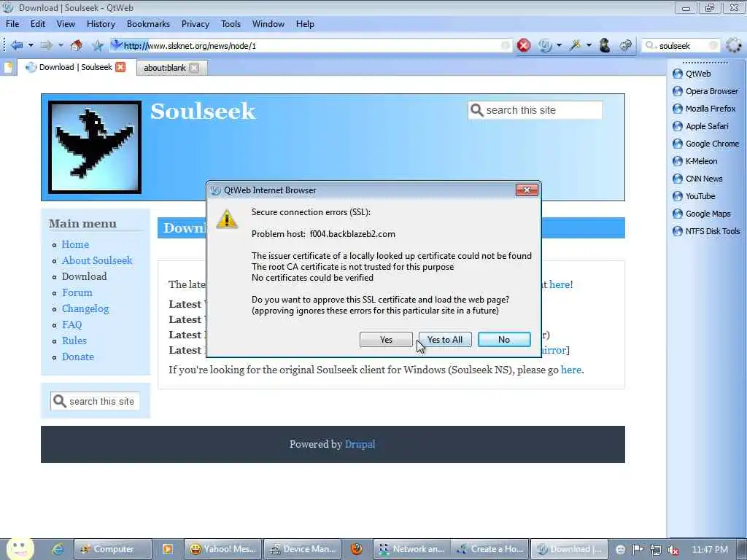Click the Forward navigation arrow
The width and height of the screenshot is (747, 560).
(46, 46)
